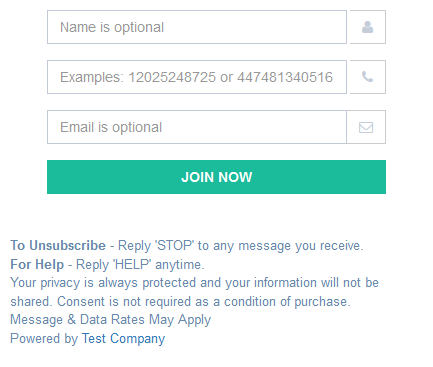Viewport: 433px width, 367px height.
Task: Click the 'Powered by' text
Action: pyautogui.click(x=44, y=339)
